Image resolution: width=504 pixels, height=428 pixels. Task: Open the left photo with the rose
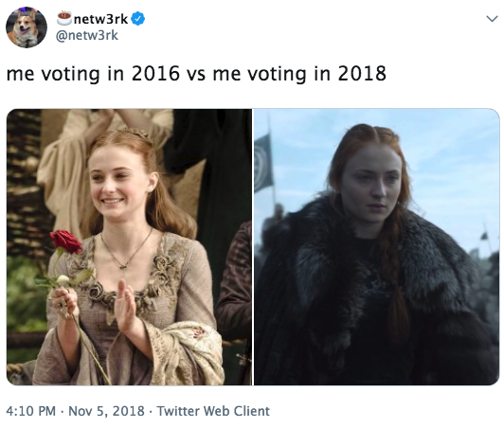pos(129,247)
